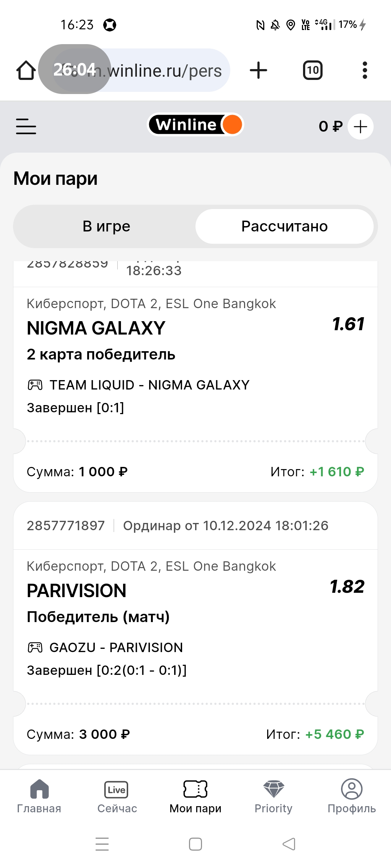Open the Priority diamond section
The image size is (391, 868).
point(273,796)
